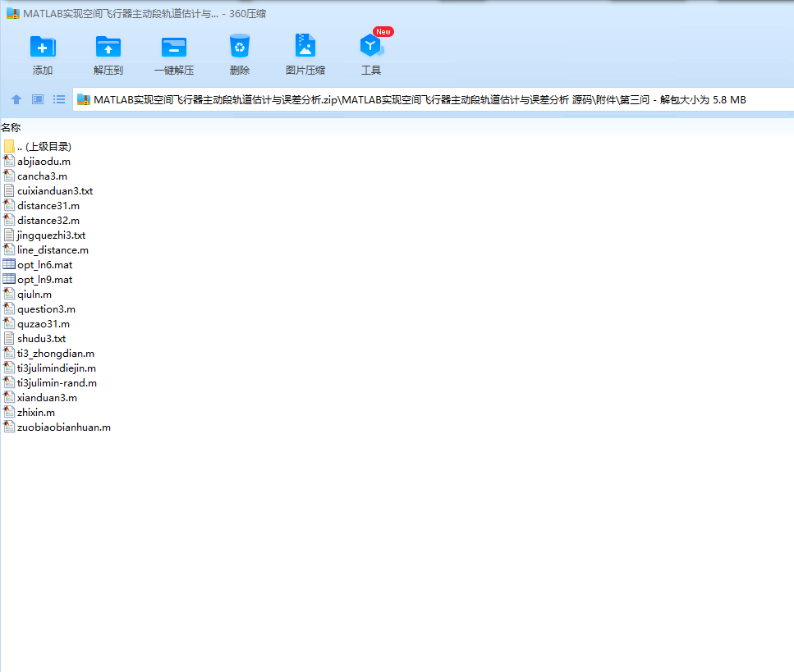The width and height of the screenshot is (794, 672).
Task: Click the text file icon beside shudu3.txt
Action: pyautogui.click(x=9, y=339)
